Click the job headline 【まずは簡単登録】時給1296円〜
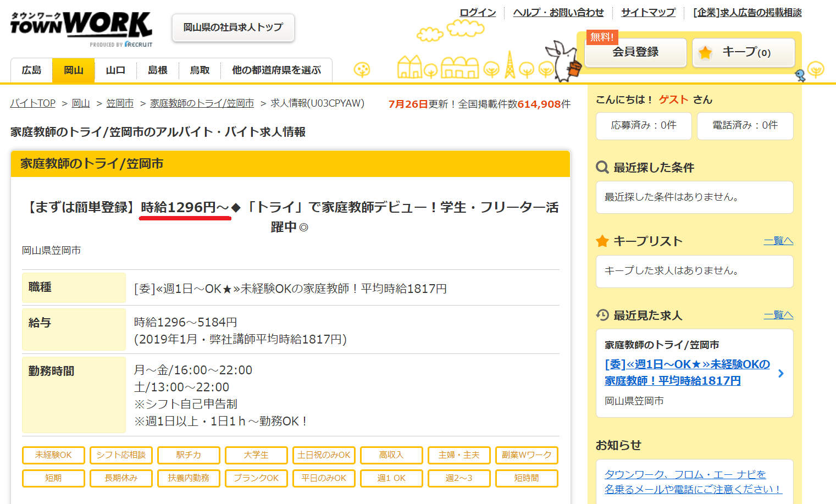The height and width of the screenshot is (504, 836). point(290,217)
